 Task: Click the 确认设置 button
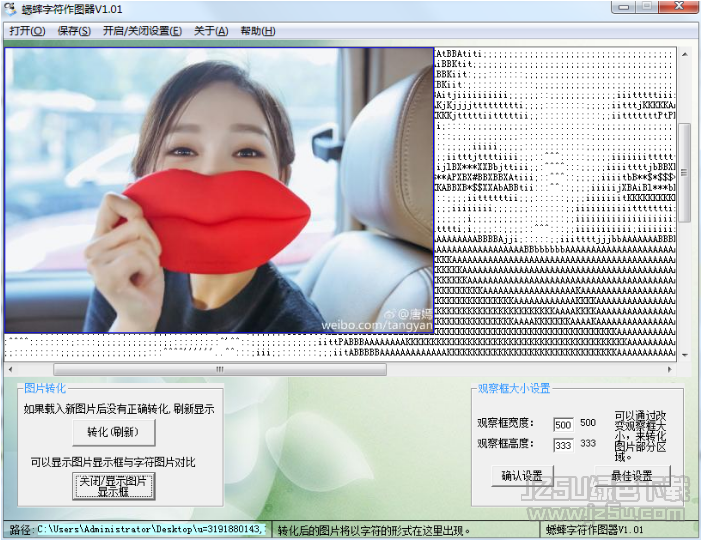click(522, 475)
